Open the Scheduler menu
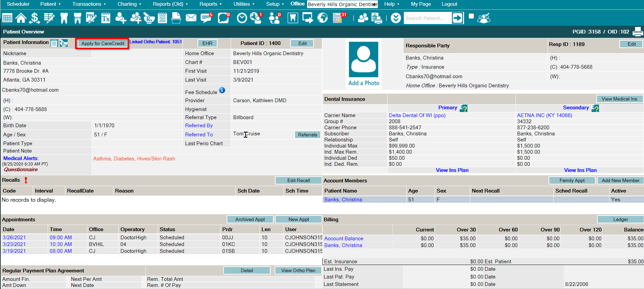Screen dimensions: 644x289 tap(18, 4)
